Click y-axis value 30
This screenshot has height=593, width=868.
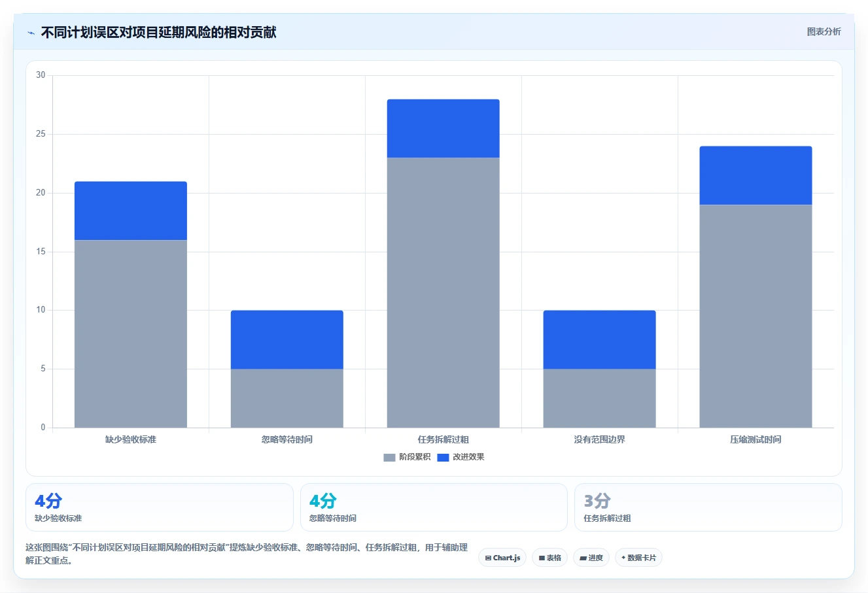tap(41, 75)
